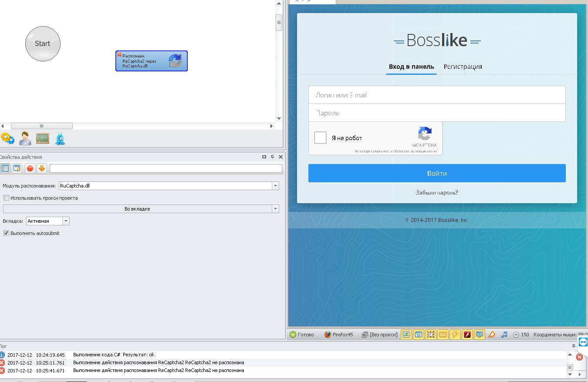Screen dimensions: 588x382
Task: Toggle the lightning script icon in status bar
Action: point(455,335)
